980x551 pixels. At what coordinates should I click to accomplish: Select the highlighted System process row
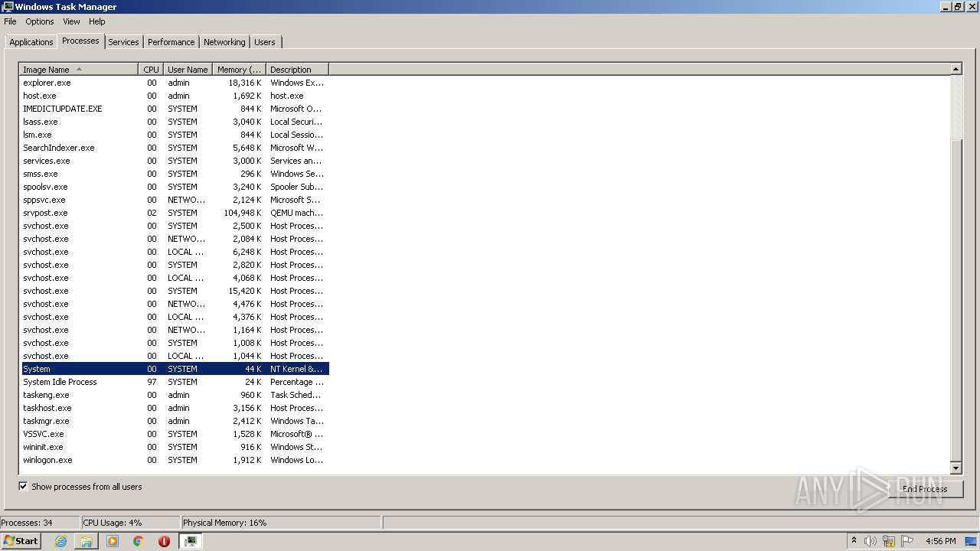point(175,369)
